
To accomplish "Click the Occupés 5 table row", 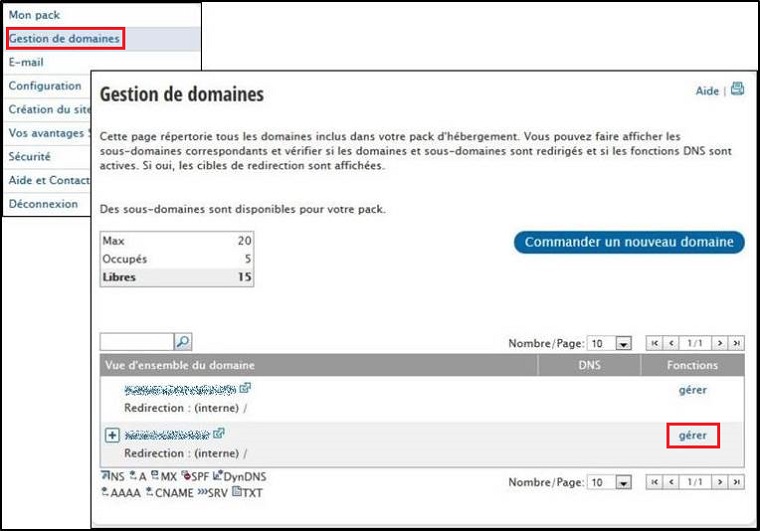I will [x=177, y=259].
